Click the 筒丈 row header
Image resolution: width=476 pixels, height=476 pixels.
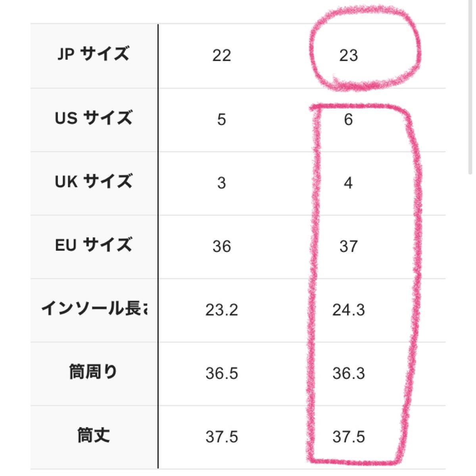(x=94, y=436)
